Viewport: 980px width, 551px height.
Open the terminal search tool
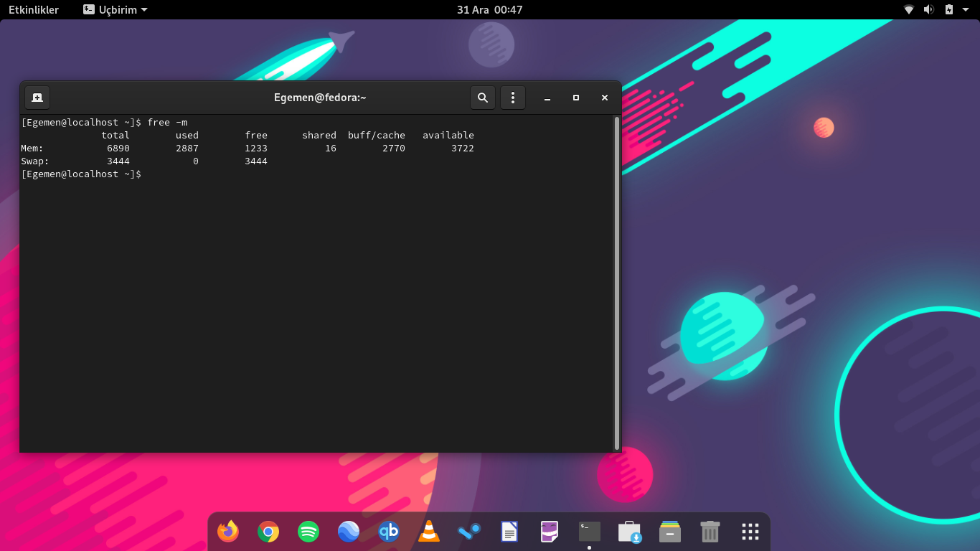(x=483, y=98)
